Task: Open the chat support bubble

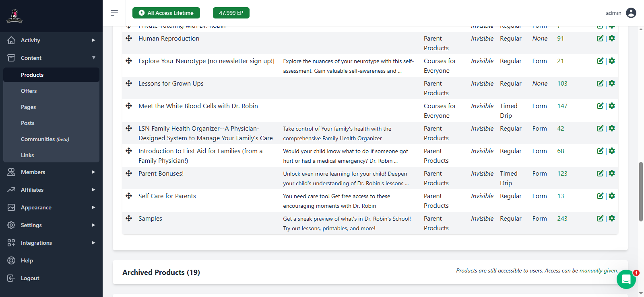Action: [x=626, y=279]
